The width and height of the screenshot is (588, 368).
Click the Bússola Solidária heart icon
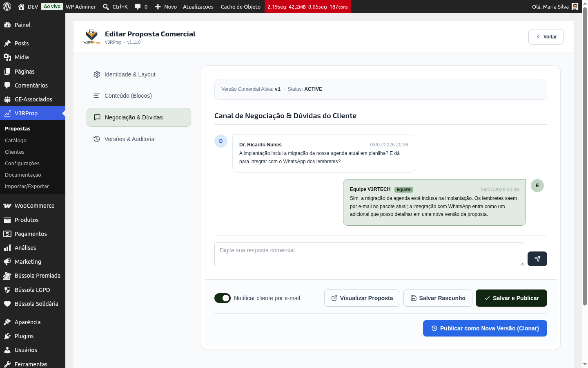[x=7, y=304]
